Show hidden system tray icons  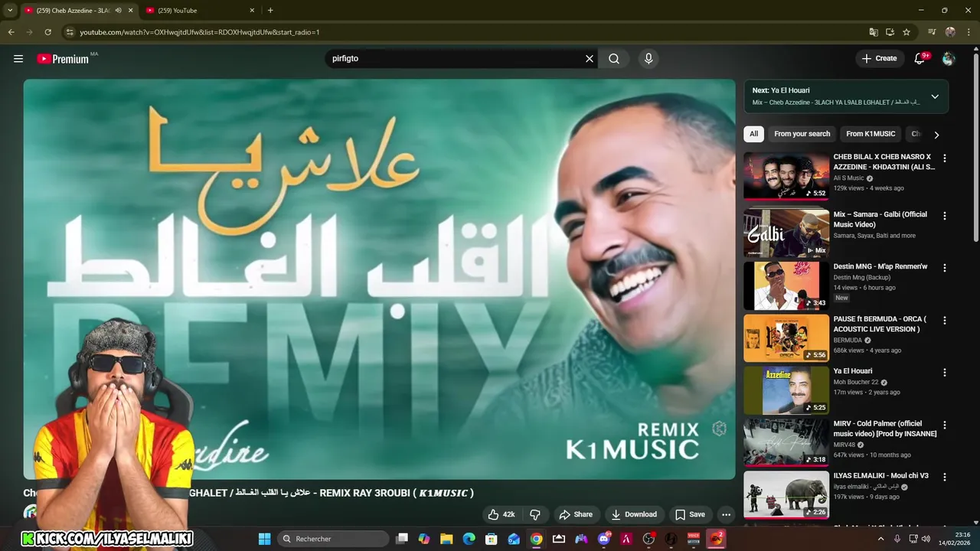pyautogui.click(x=880, y=539)
